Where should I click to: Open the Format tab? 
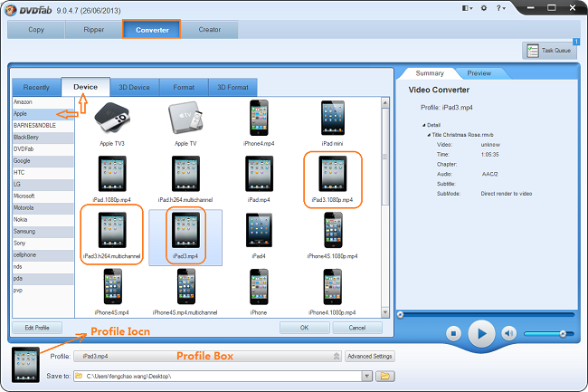click(x=184, y=88)
